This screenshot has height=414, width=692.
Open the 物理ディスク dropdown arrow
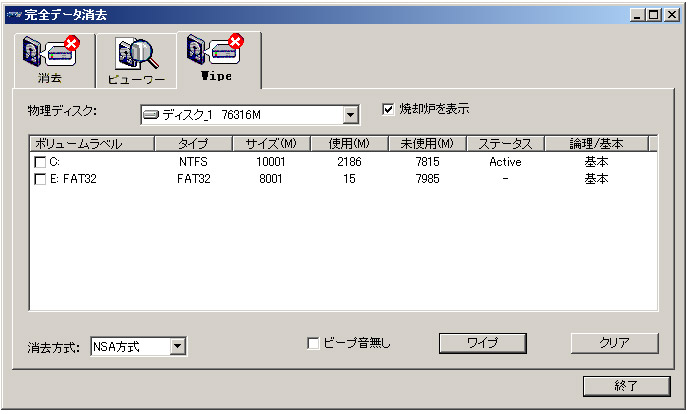click(x=350, y=115)
